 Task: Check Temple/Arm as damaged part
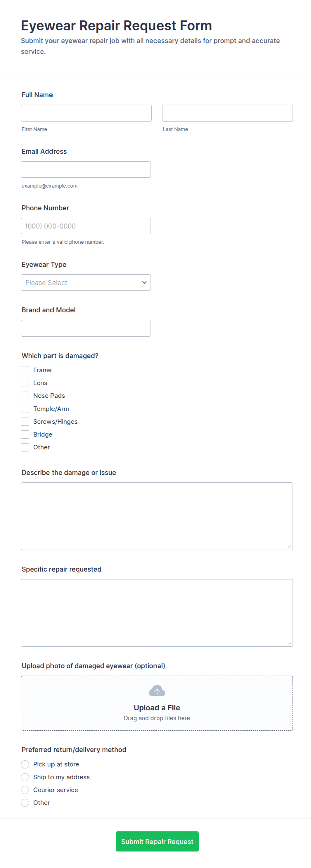(x=25, y=409)
